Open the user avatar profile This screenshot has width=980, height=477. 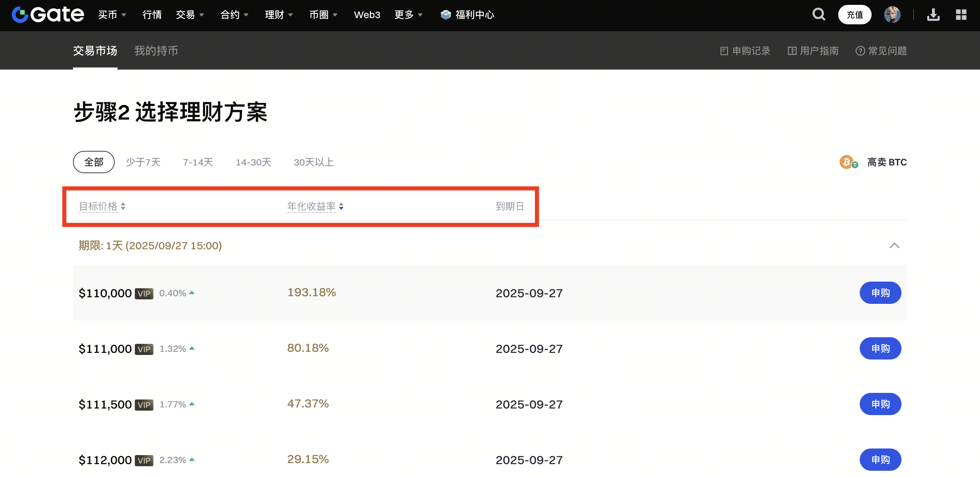click(892, 15)
